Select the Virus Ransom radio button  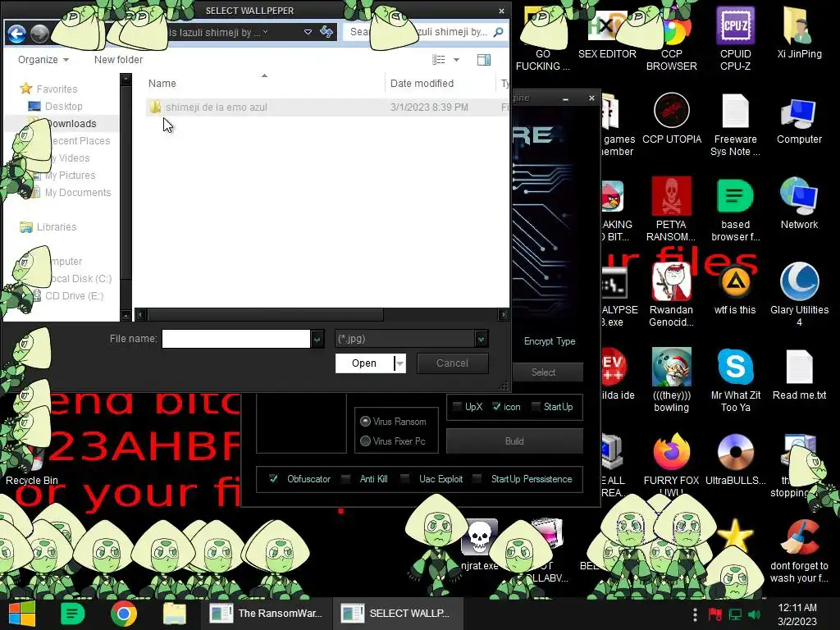pos(365,421)
